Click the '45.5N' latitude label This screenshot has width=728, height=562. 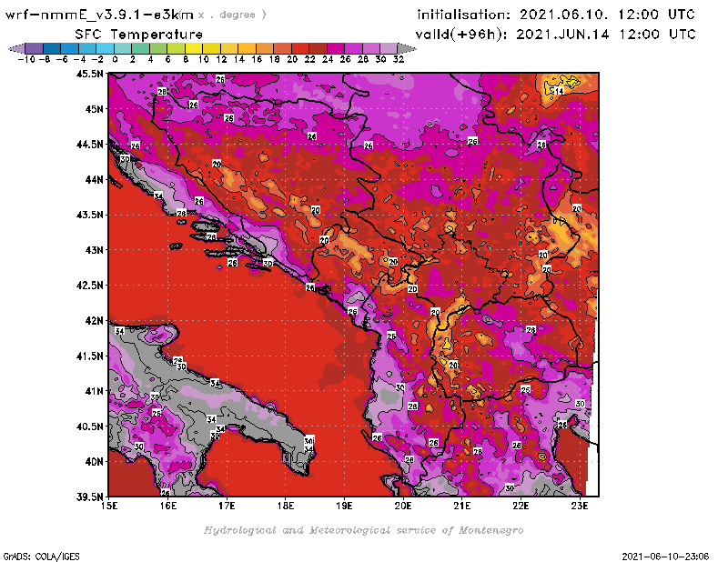click(89, 74)
